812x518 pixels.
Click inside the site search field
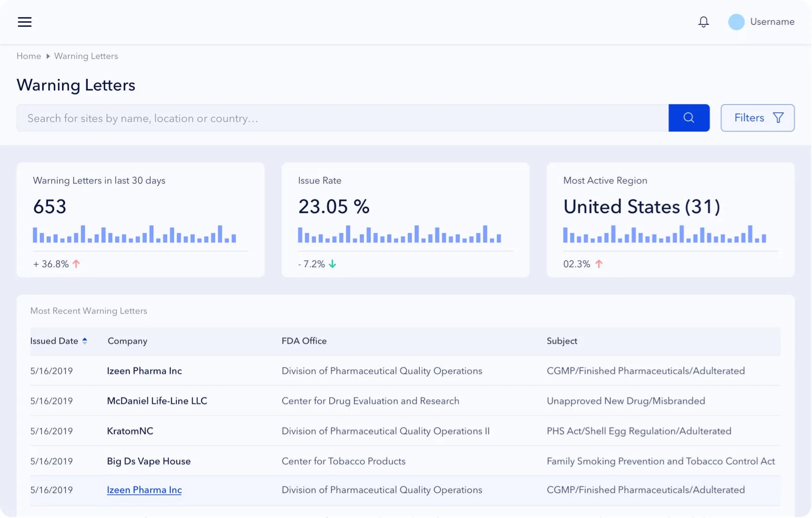[x=342, y=118]
